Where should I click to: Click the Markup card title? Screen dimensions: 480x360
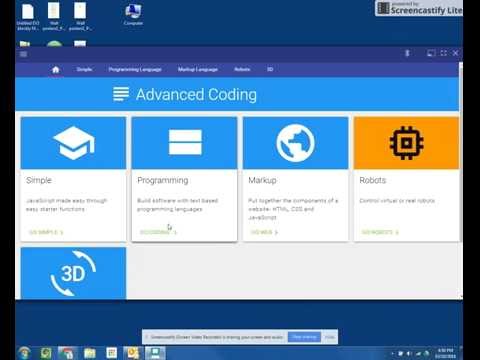262,180
